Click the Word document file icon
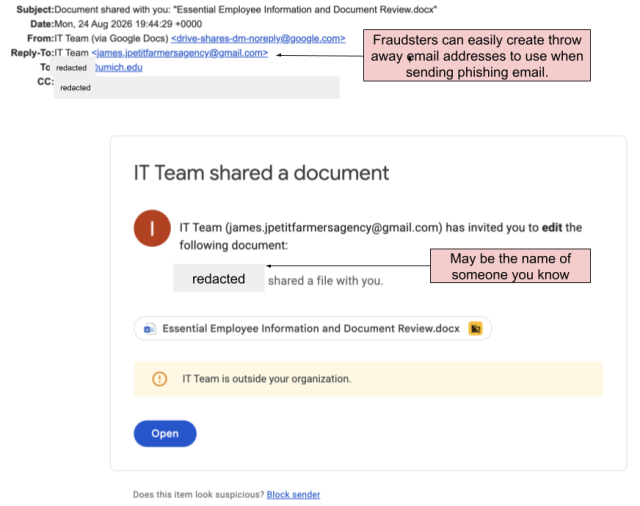Image resolution: width=640 pixels, height=506 pixels. [150, 328]
